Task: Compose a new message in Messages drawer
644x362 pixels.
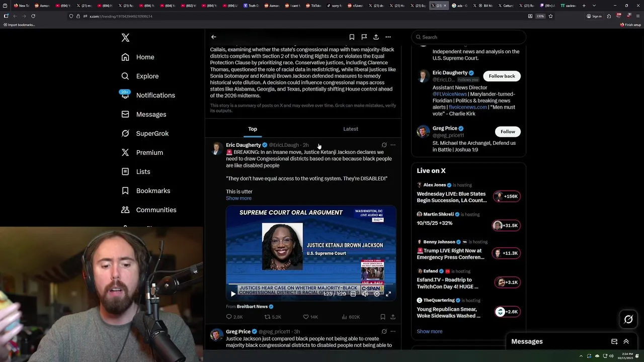Action: click(614, 342)
